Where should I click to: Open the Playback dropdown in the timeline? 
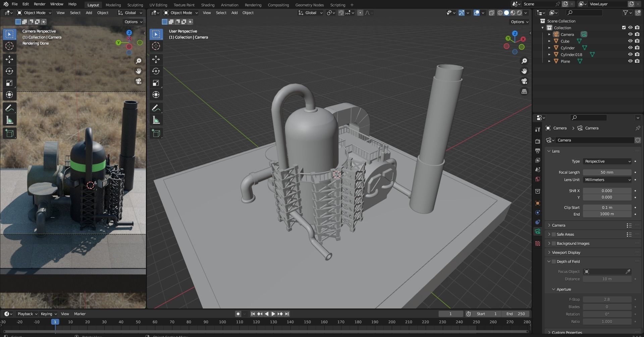click(27, 314)
